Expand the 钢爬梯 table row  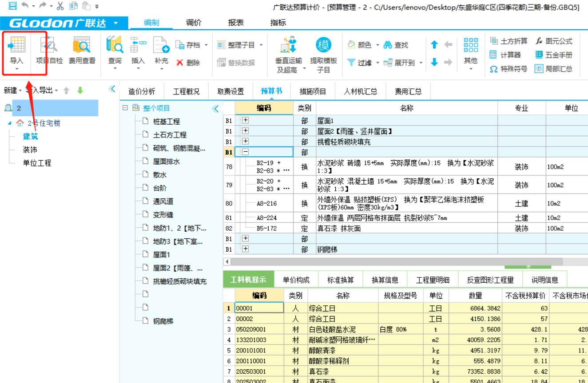click(245, 249)
